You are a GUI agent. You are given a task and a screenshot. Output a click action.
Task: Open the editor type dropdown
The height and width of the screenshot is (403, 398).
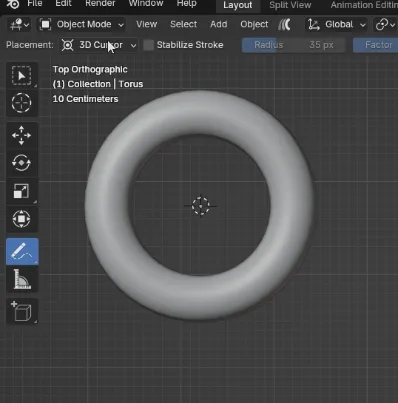19,24
